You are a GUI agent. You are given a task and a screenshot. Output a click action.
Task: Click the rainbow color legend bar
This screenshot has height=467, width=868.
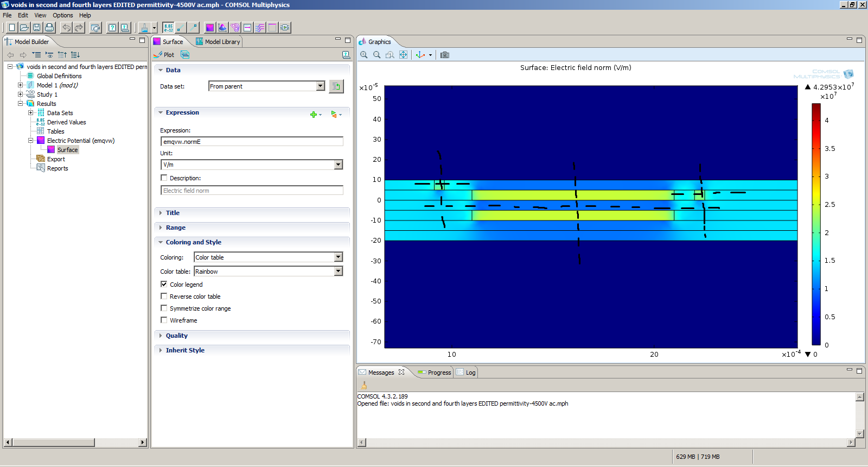(x=816, y=224)
